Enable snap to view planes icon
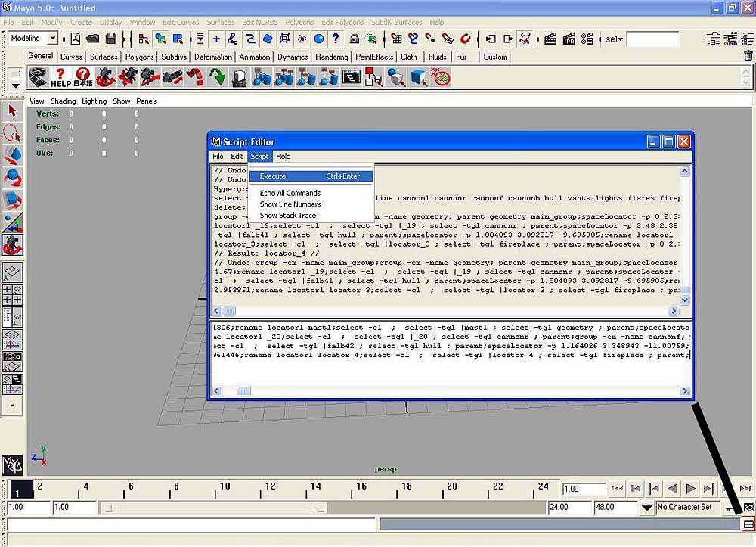 [x=448, y=39]
